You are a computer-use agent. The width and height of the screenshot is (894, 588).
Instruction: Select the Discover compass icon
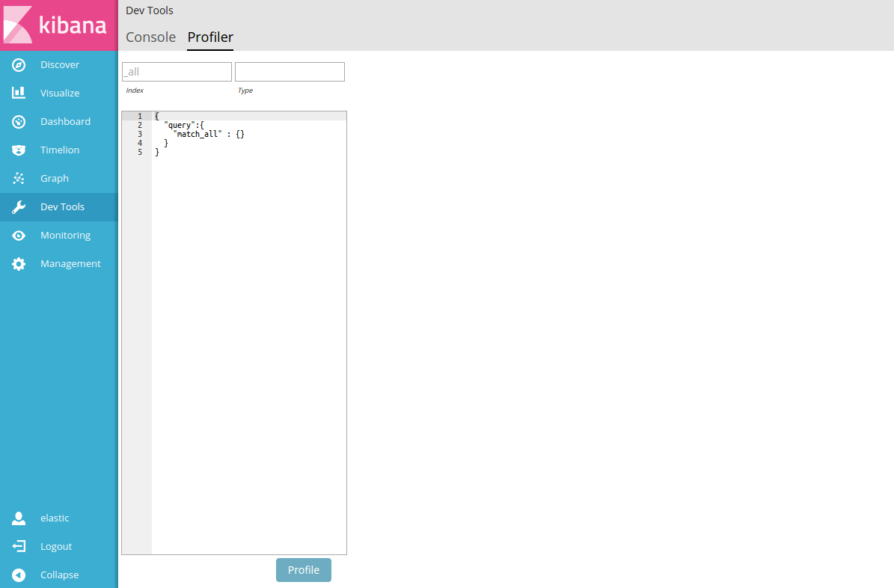point(18,64)
